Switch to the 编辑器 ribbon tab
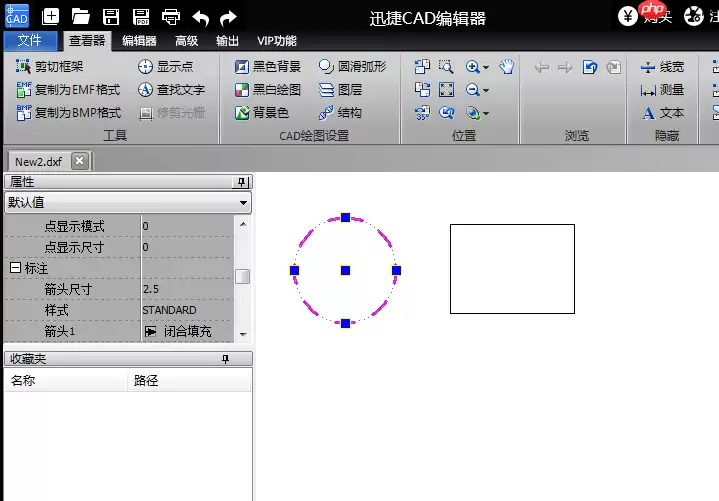Viewport: 719px width, 501px height. [x=138, y=41]
